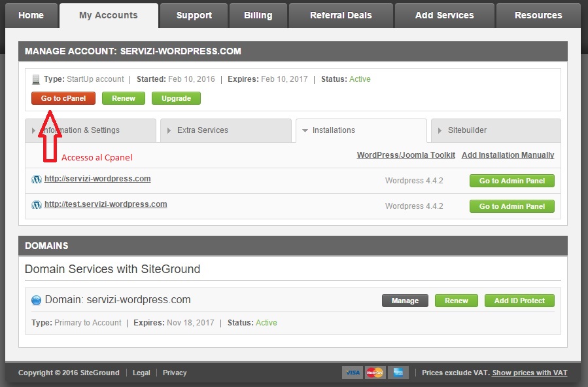The height and width of the screenshot is (387, 588).
Task: Open the Billing tab
Action: click(258, 16)
